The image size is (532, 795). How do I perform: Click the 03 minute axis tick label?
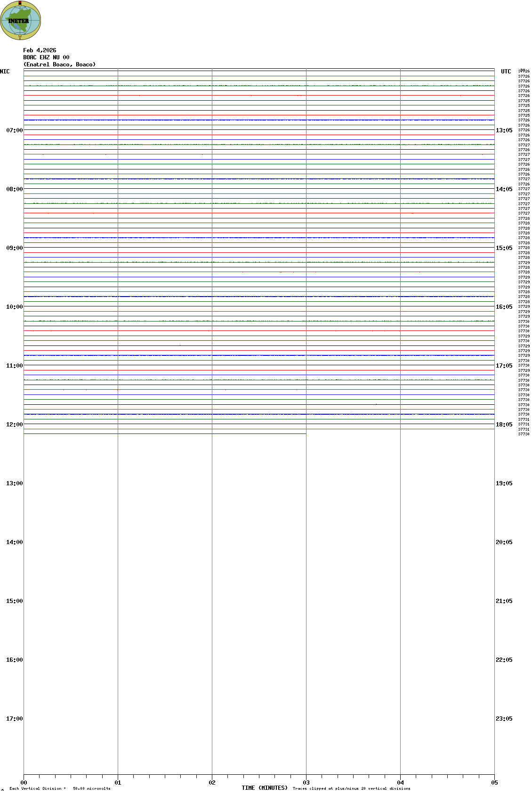[x=306, y=783]
